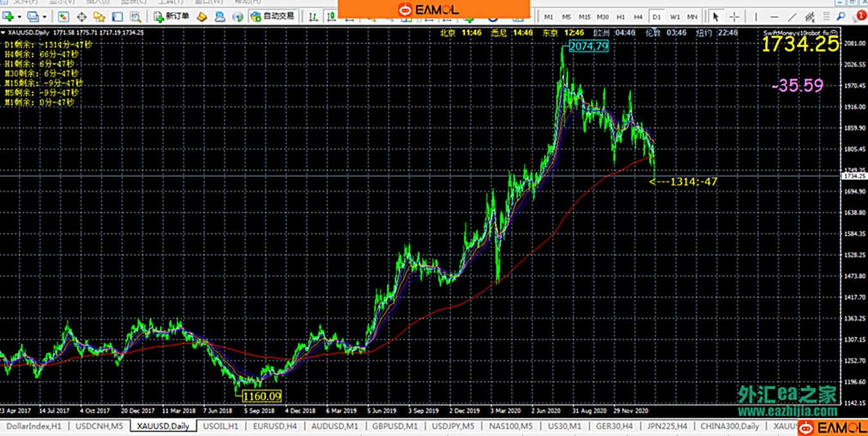Switch to the XAUUSD,Daily chart tab
868x436 pixels.
(163, 426)
